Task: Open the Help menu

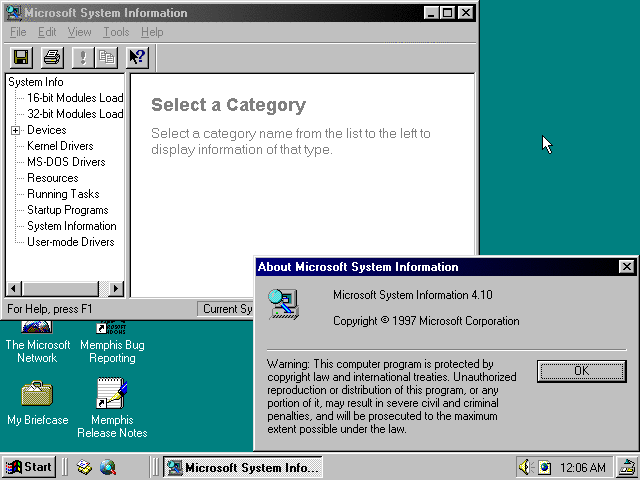Action: (152, 32)
